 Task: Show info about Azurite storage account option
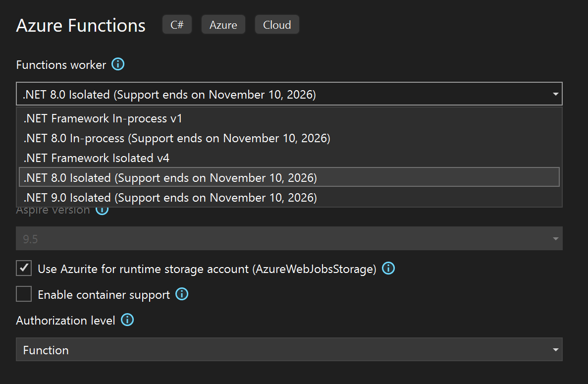[388, 268]
